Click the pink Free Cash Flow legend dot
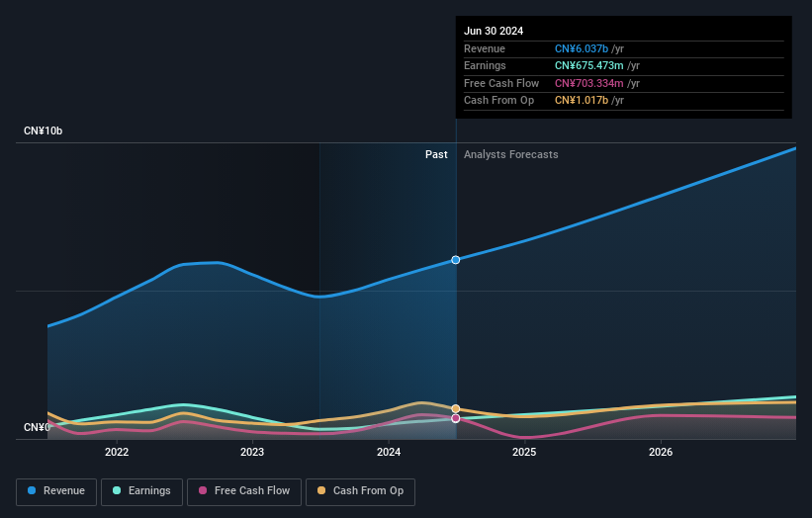The image size is (812, 518). pyautogui.click(x=203, y=490)
